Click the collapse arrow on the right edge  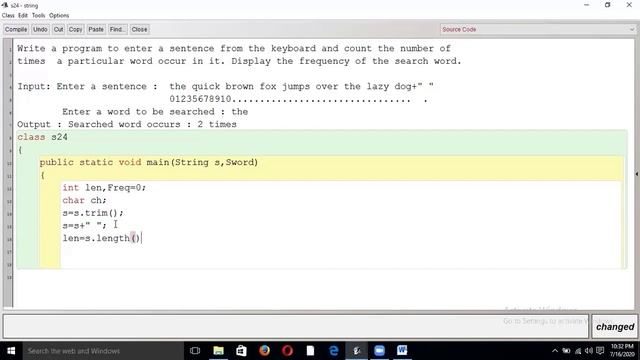point(637,174)
